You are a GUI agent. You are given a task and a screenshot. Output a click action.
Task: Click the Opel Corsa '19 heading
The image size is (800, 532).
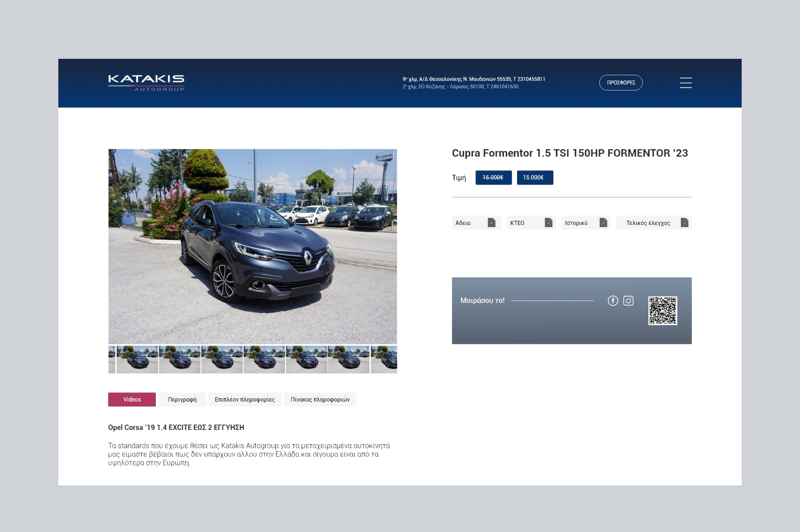176,427
